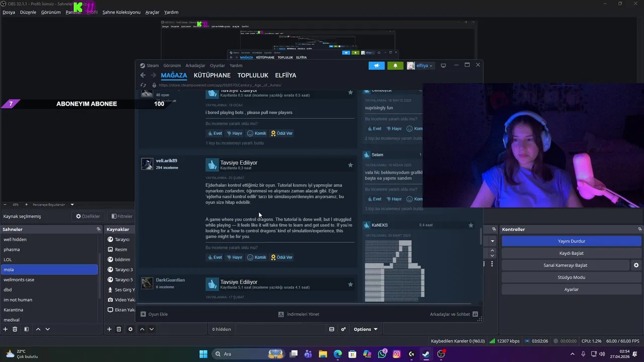Viewport: 644px width, 362px height.
Task: Open virtual camera settings gear
Action: point(636,265)
